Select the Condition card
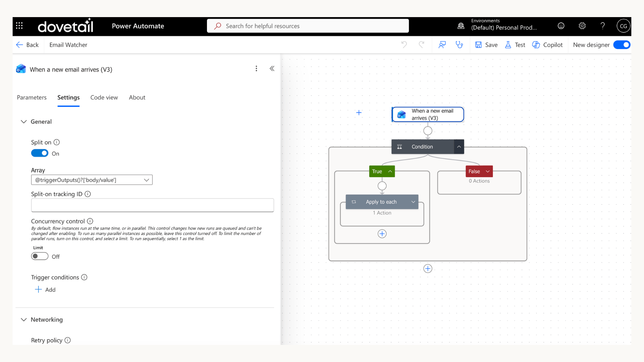 tap(423, 147)
